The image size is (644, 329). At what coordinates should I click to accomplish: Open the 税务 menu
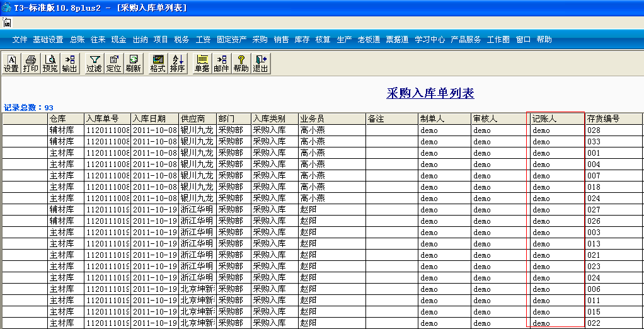(182, 40)
